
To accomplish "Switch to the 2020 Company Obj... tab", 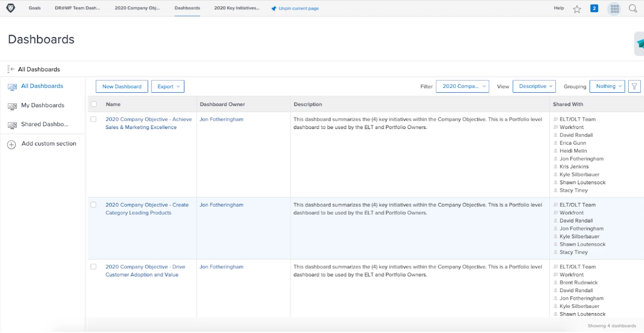I will pyautogui.click(x=137, y=8).
